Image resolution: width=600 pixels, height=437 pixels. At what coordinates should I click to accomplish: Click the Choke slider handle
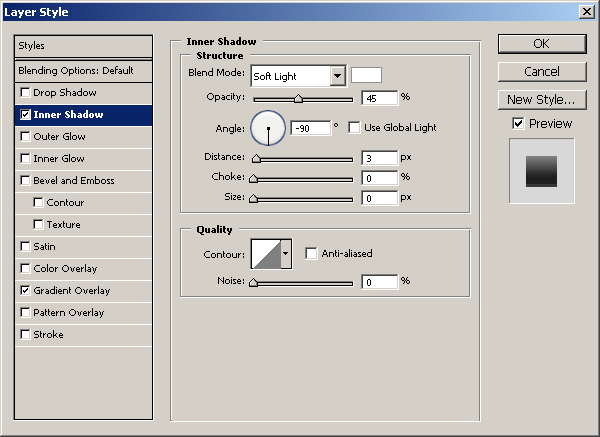coord(253,178)
